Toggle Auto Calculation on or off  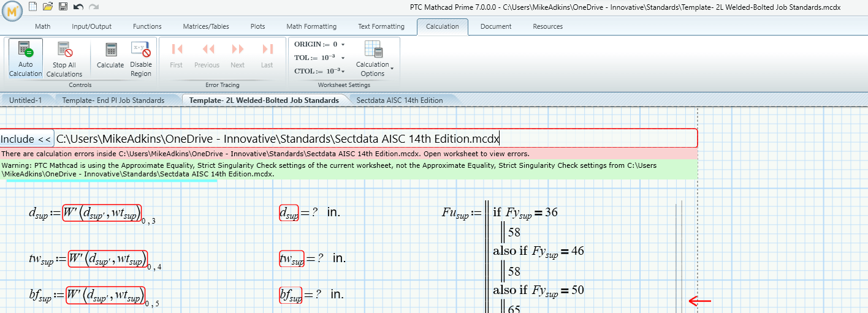click(26, 59)
